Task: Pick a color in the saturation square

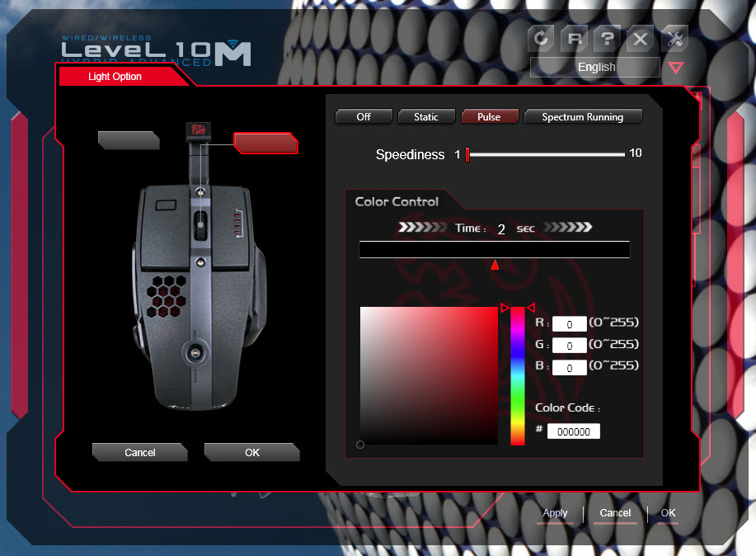Action: (429, 375)
